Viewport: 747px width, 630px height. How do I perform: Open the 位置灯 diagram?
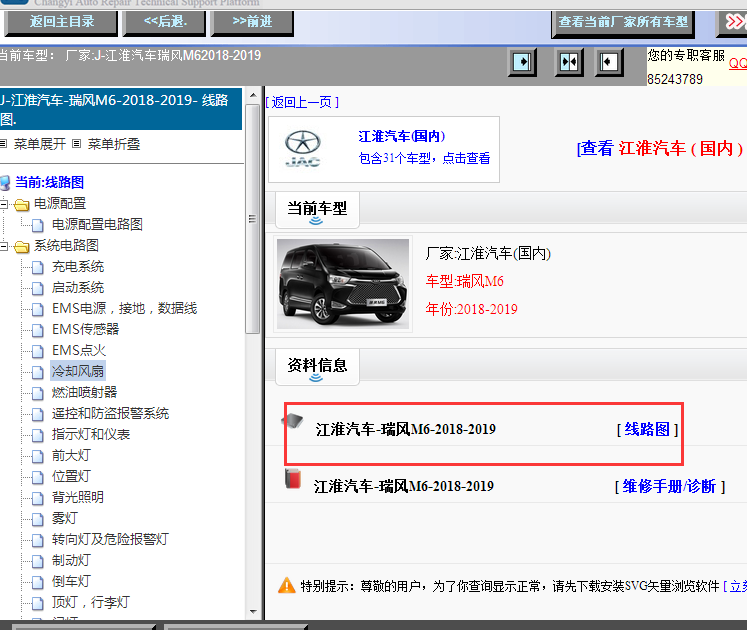point(71,476)
